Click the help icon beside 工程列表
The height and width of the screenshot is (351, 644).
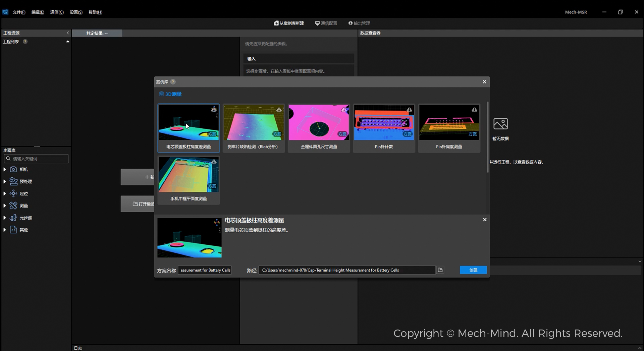(x=25, y=42)
